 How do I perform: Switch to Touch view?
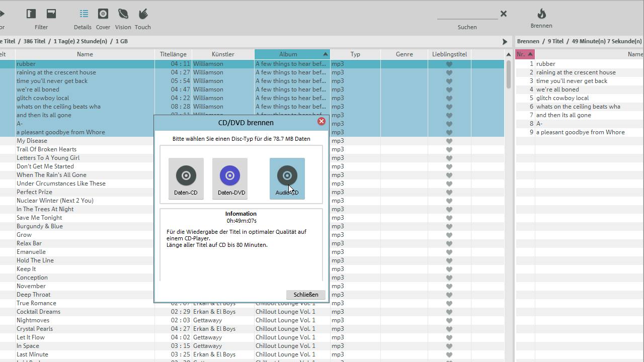[x=143, y=19]
